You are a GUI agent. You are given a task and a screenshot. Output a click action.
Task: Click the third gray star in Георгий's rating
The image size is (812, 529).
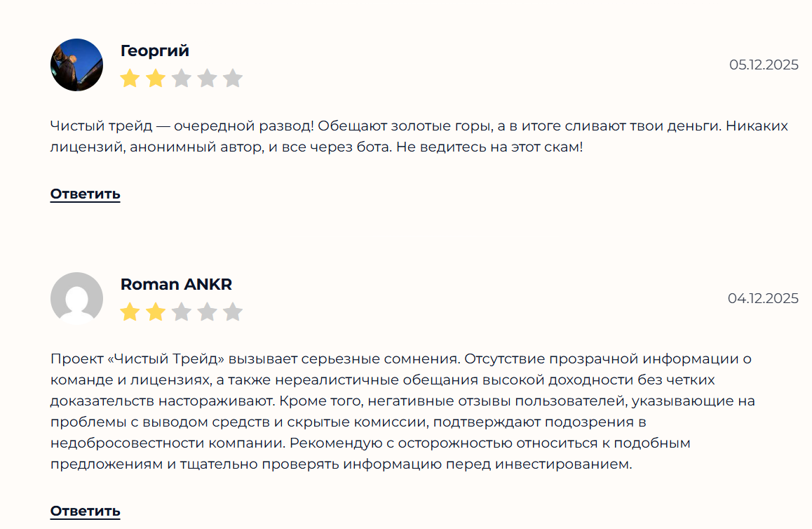coord(182,79)
